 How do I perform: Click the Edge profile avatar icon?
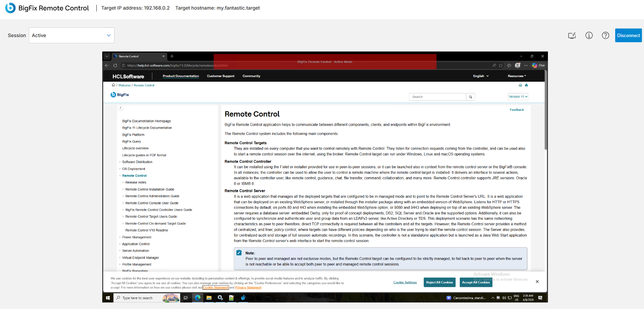coord(518,65)
